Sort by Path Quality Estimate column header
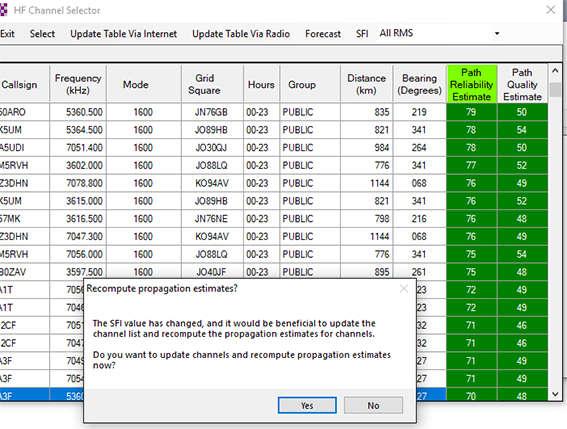The image size is (567, 429). tap(523, 84)
